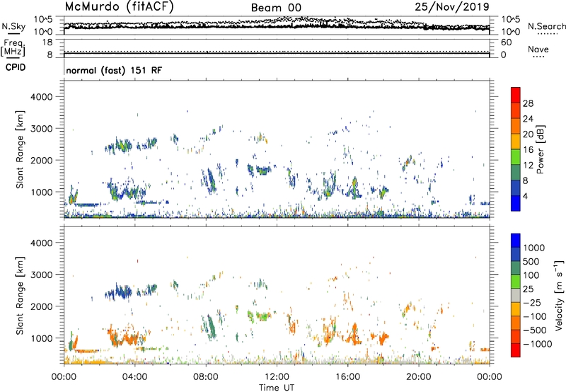566x392 pixels.
Task: Click the "18" frequency axis tick label
Action: (x=47, y=42)
